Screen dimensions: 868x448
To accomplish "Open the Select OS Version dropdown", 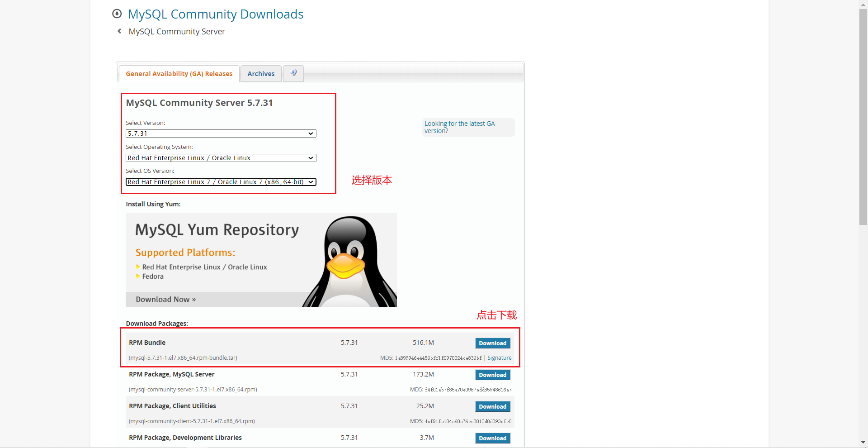I will click(221, 182).
